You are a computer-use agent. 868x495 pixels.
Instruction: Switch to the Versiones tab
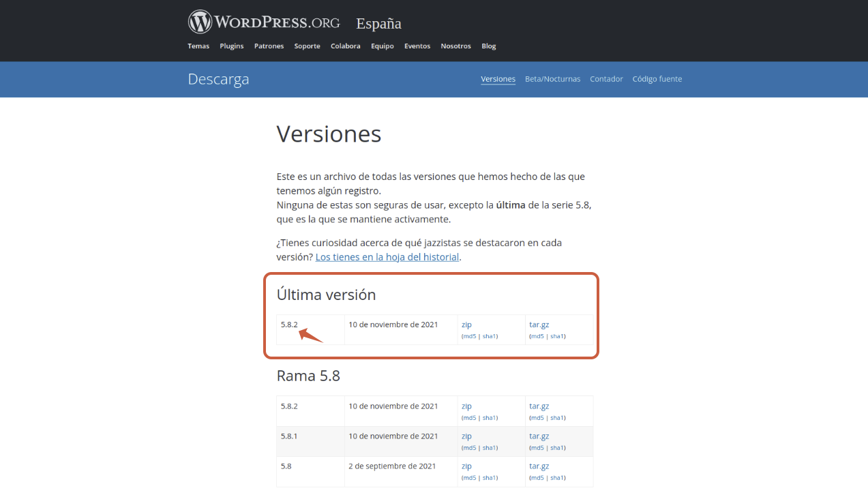(498, 79)
